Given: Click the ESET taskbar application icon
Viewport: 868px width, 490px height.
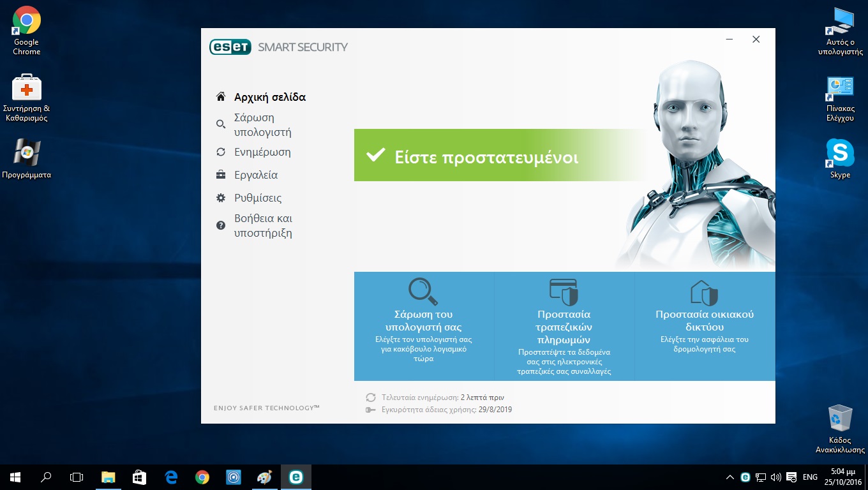Looking at the screenshot, I should tap(296, 477).
